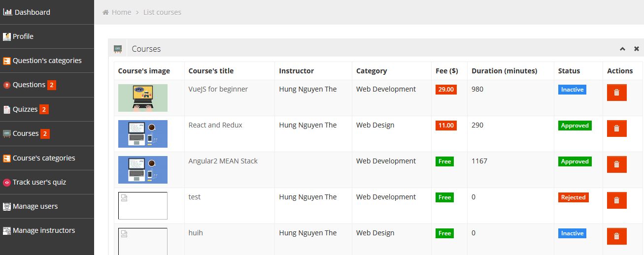Collapse the Courses panel with chevron

coord(622,49)
